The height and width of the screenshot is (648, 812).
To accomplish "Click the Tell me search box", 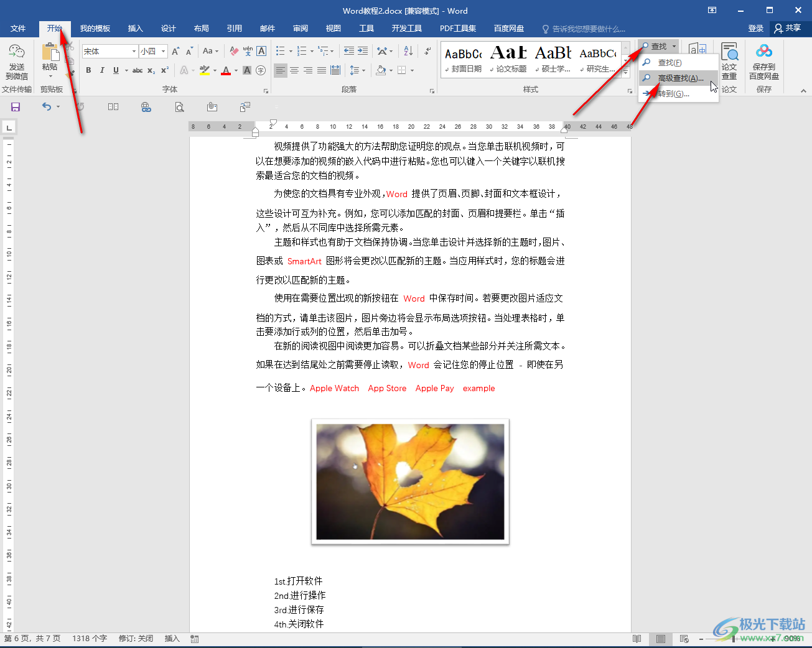I will click(x=585, y=29).
